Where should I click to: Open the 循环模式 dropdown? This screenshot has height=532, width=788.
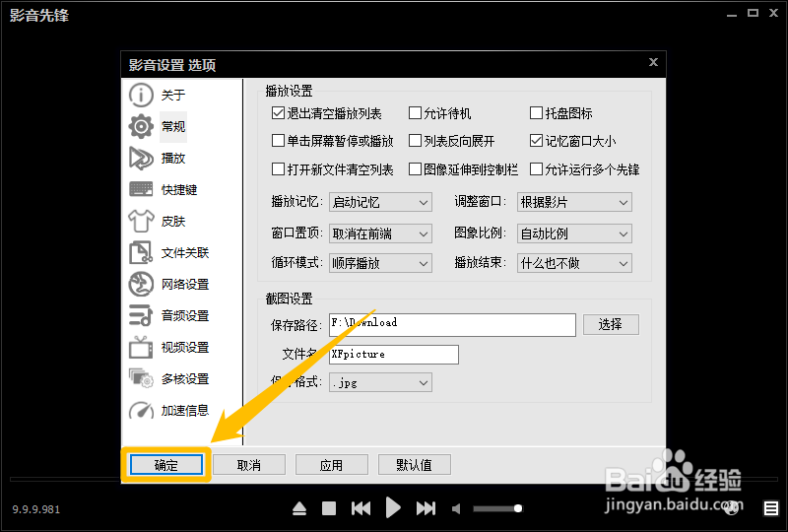point(380,263)
